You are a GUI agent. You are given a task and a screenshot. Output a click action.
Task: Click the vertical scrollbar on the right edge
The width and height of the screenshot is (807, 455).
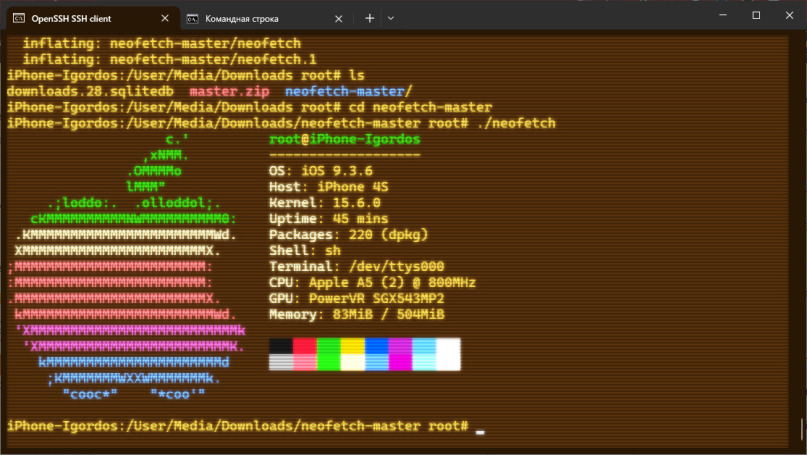[x=802, y=240]
